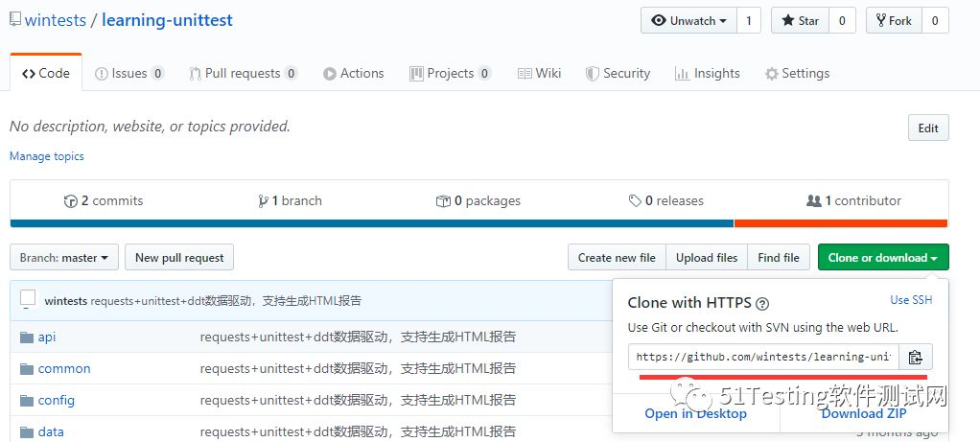
Task: Click the blue segment of the language bar
Action: (372, 223)
